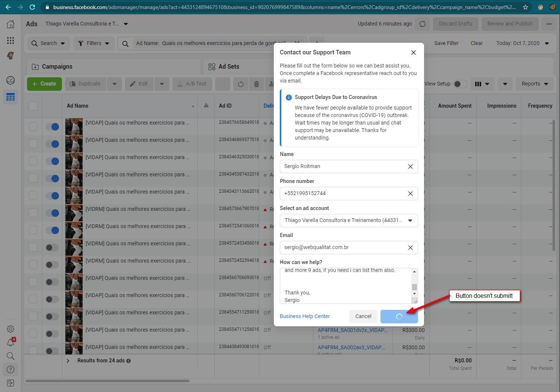Enable the ad with ID 2384560706093018
The image size is (560, 392).
tap(52, 282)
